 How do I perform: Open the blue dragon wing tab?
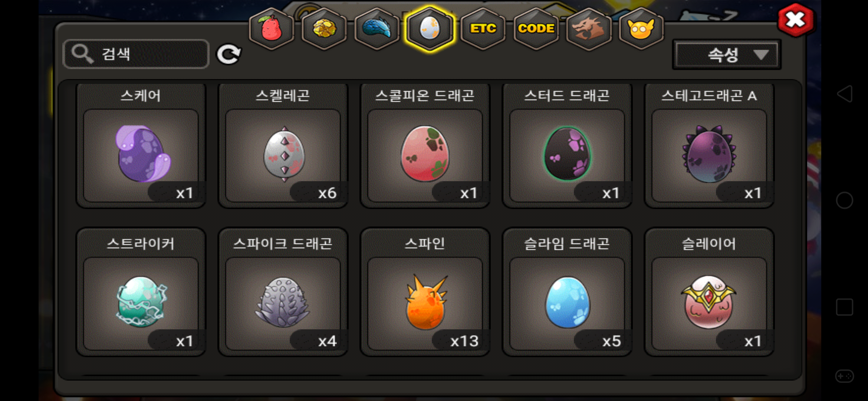[377, 29]
